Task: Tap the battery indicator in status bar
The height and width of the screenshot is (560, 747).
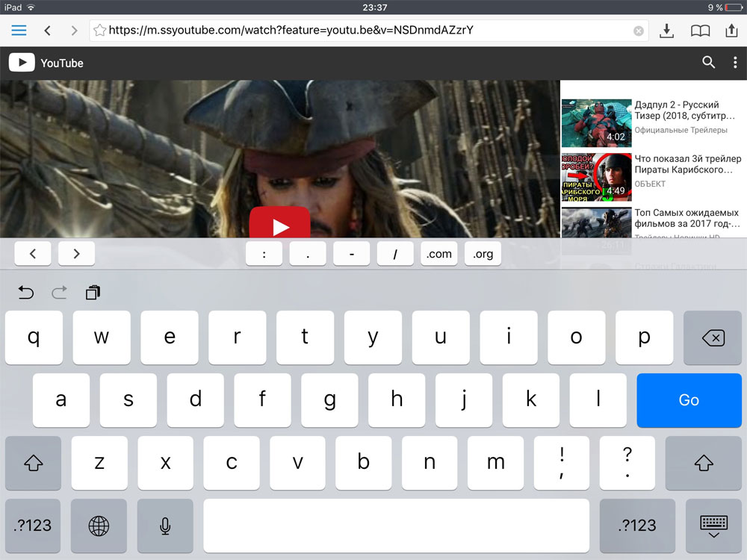Action: [734, 7]
